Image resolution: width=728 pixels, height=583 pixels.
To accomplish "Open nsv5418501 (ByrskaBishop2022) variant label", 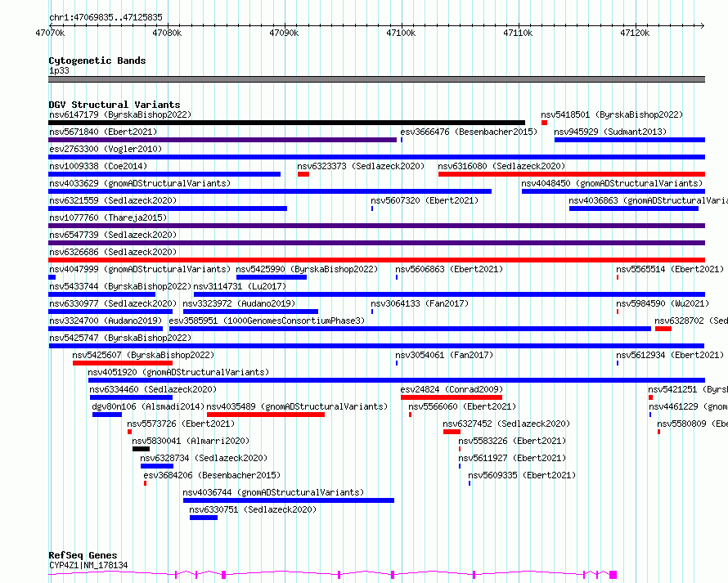I will (x=612, y=114).
